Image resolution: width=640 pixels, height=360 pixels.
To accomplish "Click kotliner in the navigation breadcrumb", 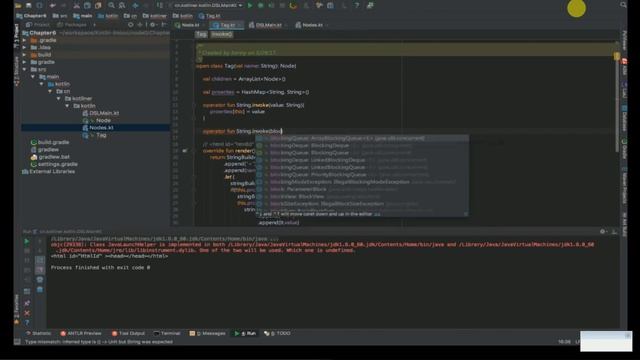I will click(x=155, y=16).
